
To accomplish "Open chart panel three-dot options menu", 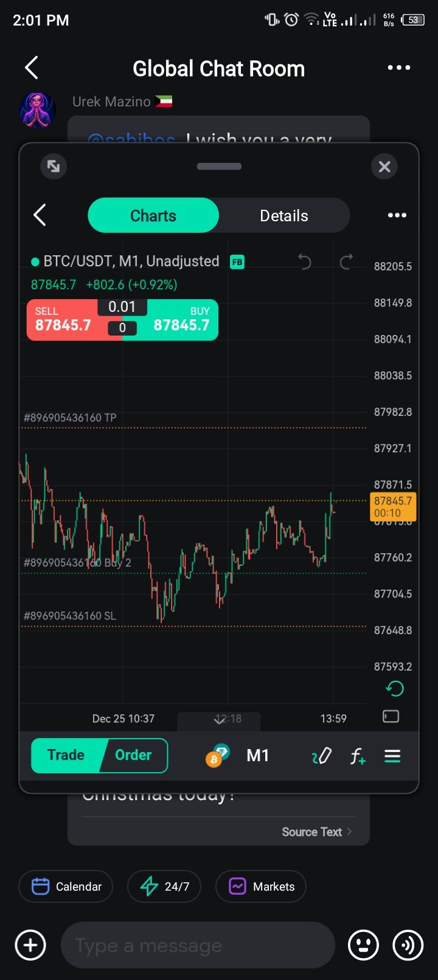I will (397, 215).
